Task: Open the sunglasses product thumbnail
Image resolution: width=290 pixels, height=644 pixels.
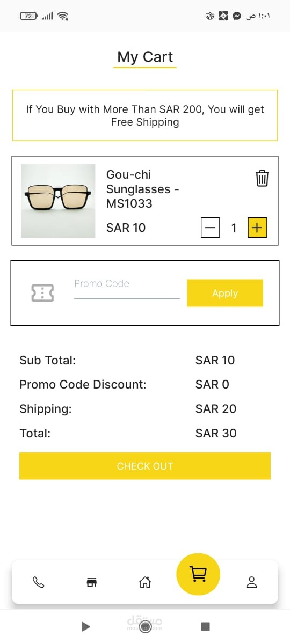Action: (58, 201)
